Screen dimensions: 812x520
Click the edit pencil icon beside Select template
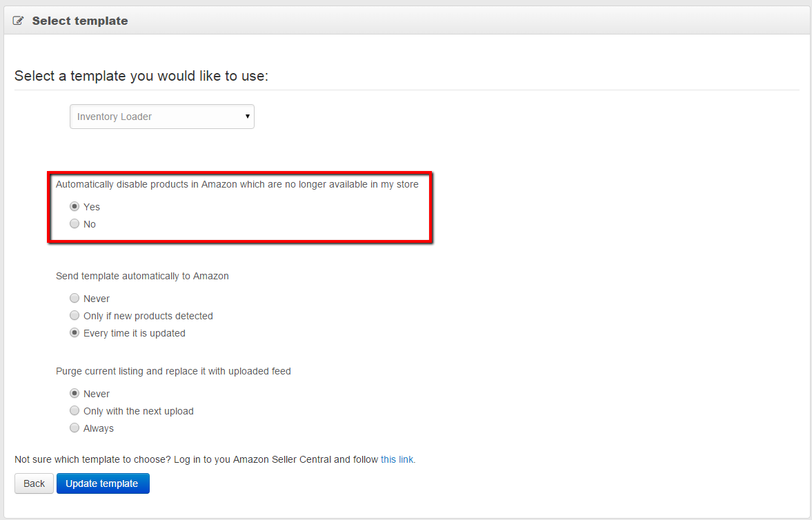click(18, 21)
